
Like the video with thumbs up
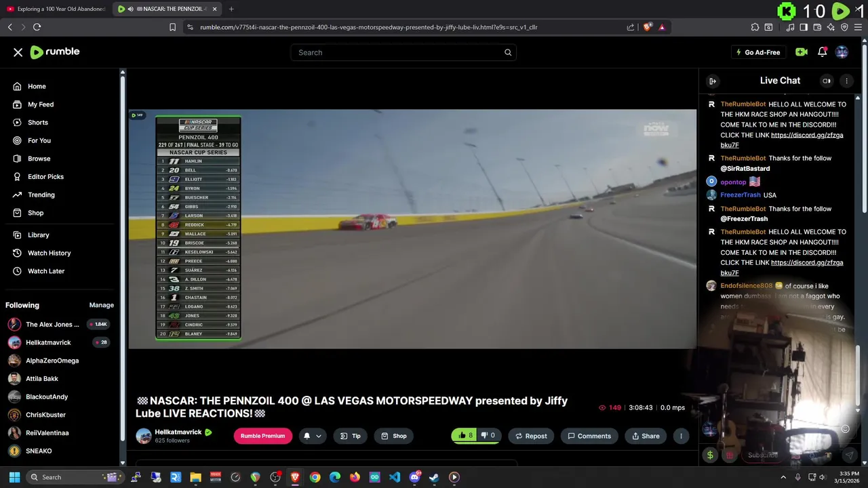[x=465, y=436]
